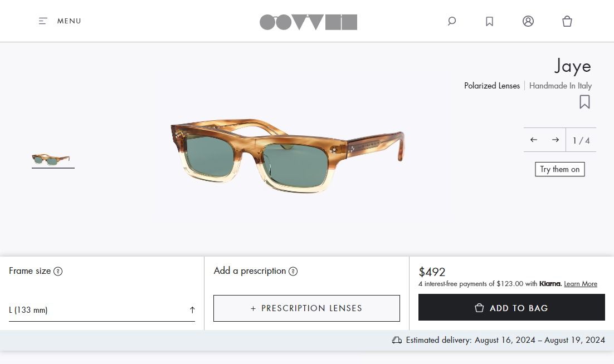
Task: Click the MENU label
Action: 69,21
